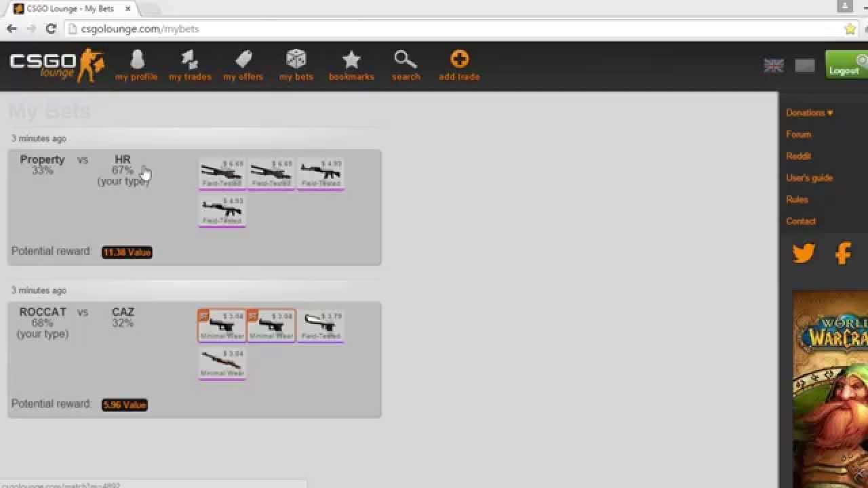Screen dimensions: 868x488
Task: Open my bets dice icon
Action: (x=296, y=60)
